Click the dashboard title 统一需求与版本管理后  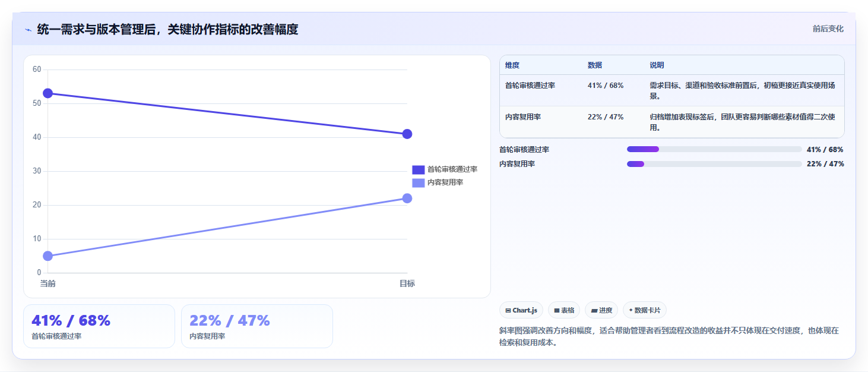click(x=167, y=29)
